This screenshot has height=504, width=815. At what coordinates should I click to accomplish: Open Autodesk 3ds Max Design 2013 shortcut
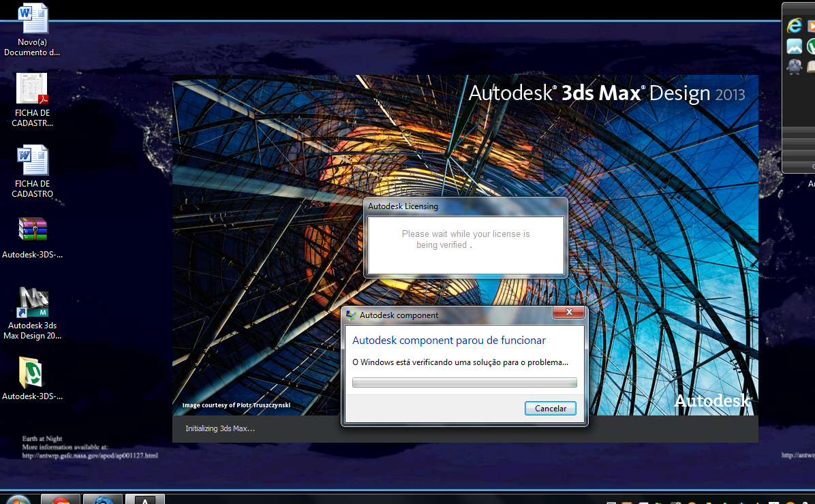click(32, 303)
